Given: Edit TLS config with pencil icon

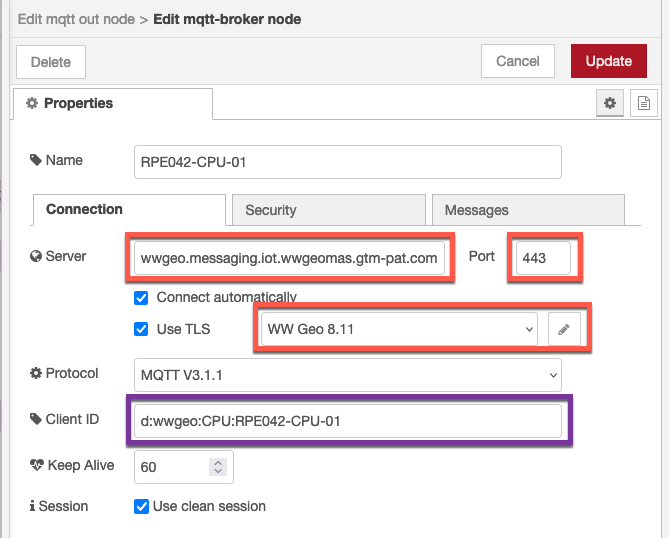Looking at the screenshot, I should point(564,329).
